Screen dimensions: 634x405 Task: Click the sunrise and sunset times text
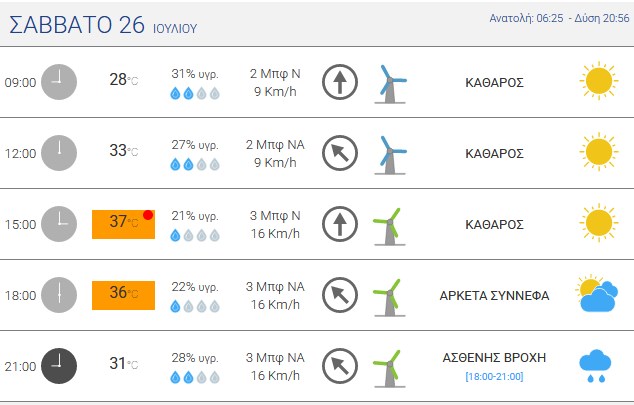[x=559, y=18]
